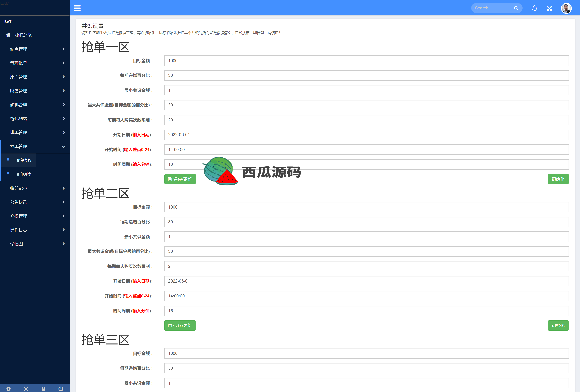Open settings gear in sidebar footer

pos(9,389)
